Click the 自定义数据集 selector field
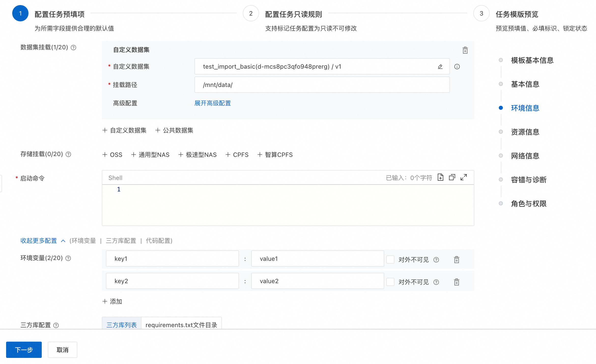The height and width of the screenshot is (364, 596). [x=322, y=66]
